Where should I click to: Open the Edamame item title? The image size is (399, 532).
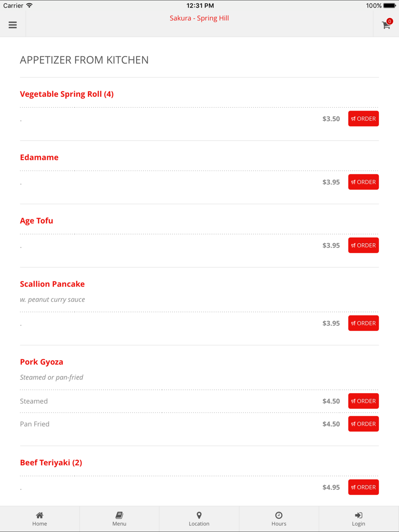click(x=39, y=158)
